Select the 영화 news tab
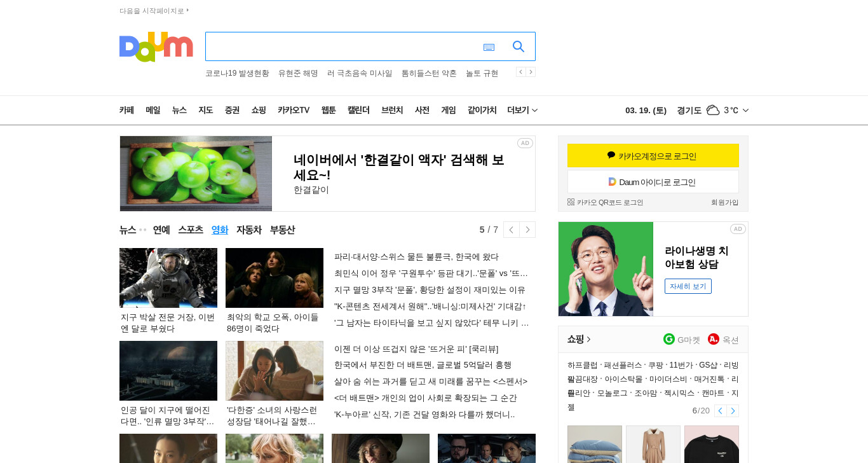This screenshot has width=868, height=463. tap(220, 230)
